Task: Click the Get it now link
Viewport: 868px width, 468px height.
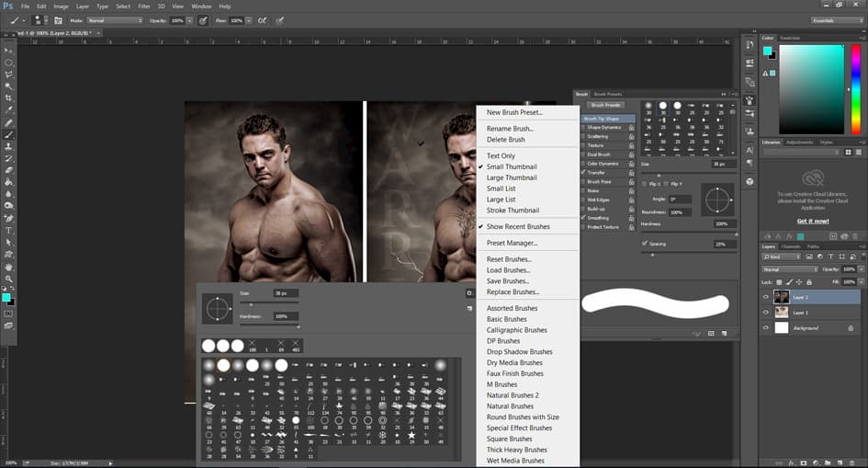Action: pos(812,221)
